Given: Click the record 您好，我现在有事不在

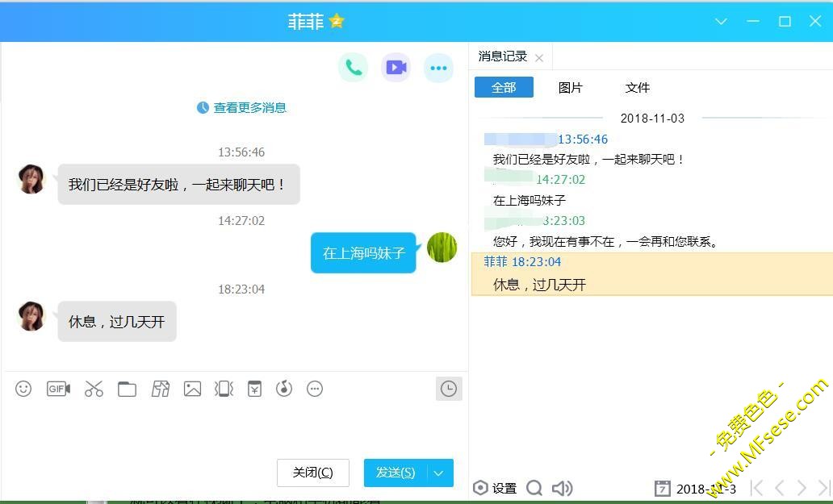Looking at the screenshot, I should tap(605, 242).
